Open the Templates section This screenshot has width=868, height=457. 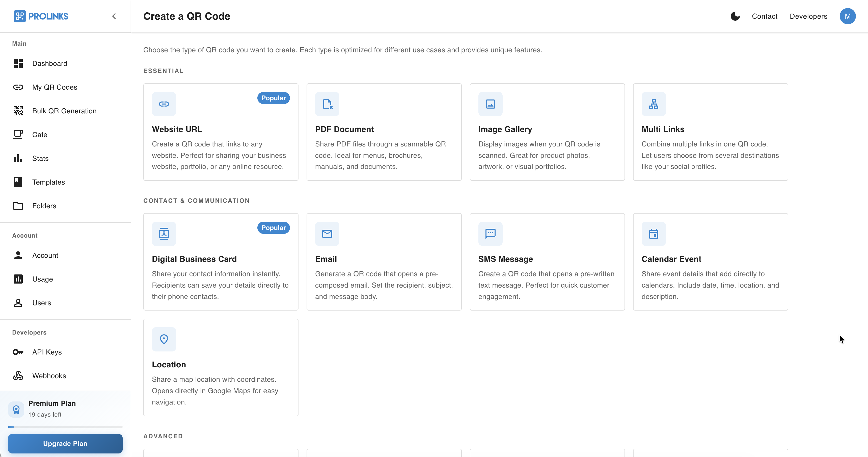pyautogui.click(x=48, y=182)
